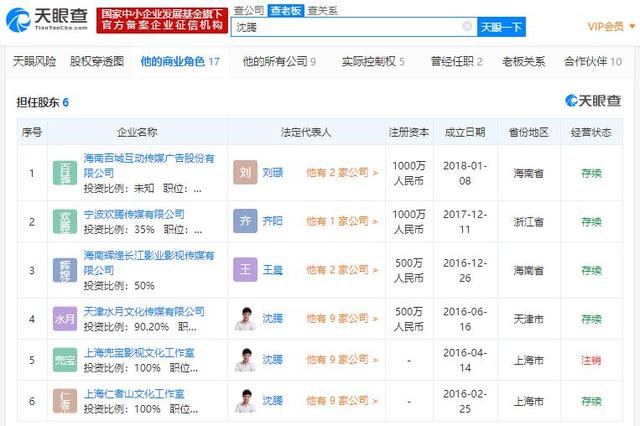
Task: Open the 上海仁者山文化 logo icon
Action: 65,401
